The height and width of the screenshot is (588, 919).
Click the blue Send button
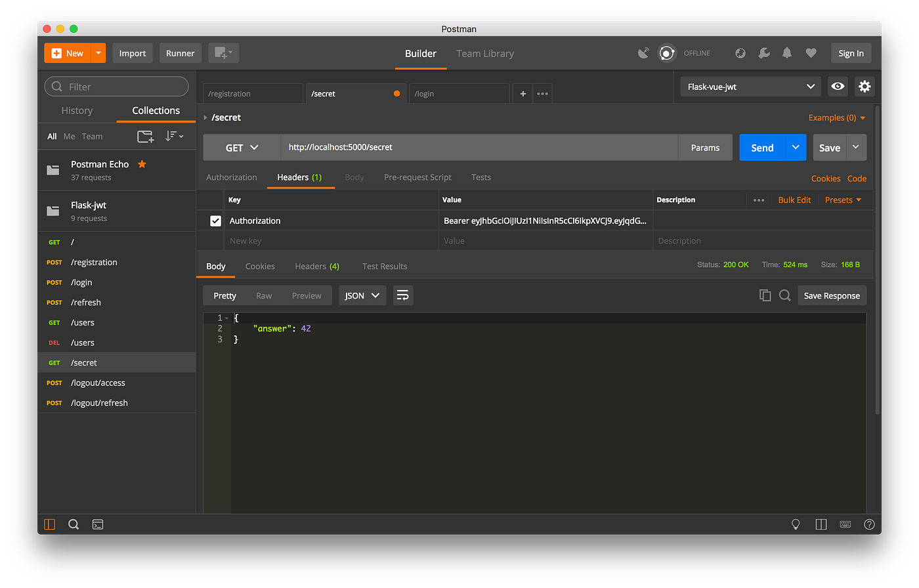(x=762, y=148)
